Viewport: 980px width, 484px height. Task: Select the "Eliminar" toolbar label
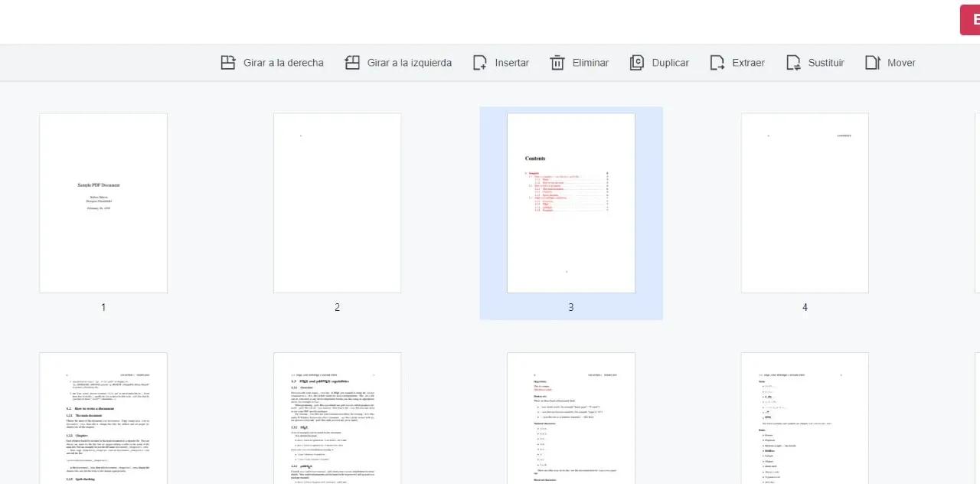[x=591, y=63]
